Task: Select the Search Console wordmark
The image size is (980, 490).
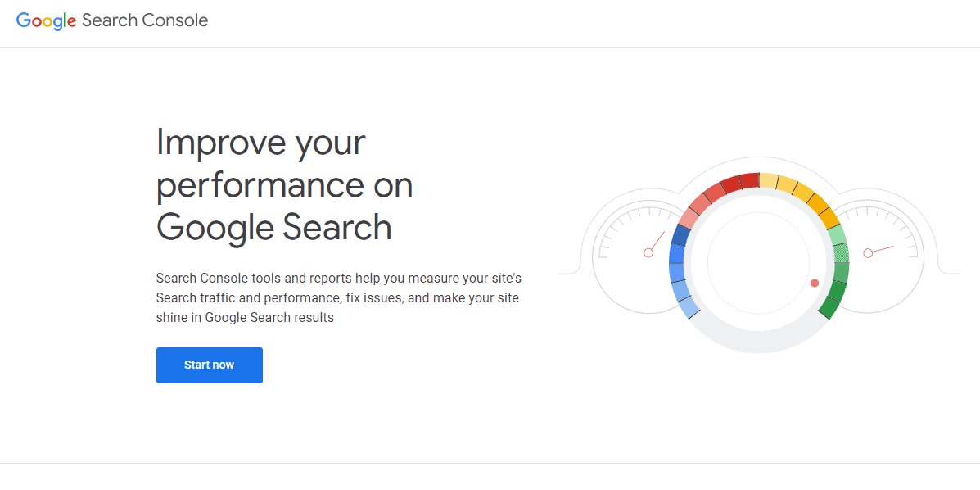Action: pos(145,20)
